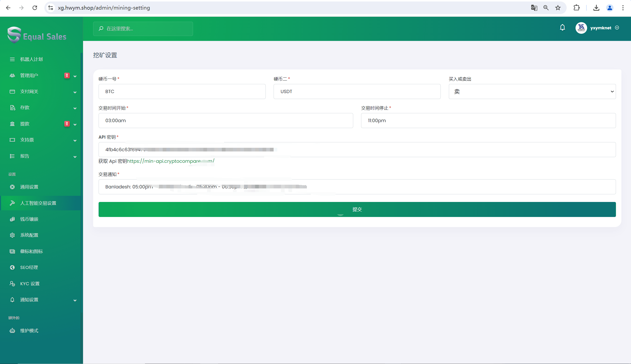Click the notification bell icon in header
Viewport: 631px width, 364px height.
pos(562,28)
